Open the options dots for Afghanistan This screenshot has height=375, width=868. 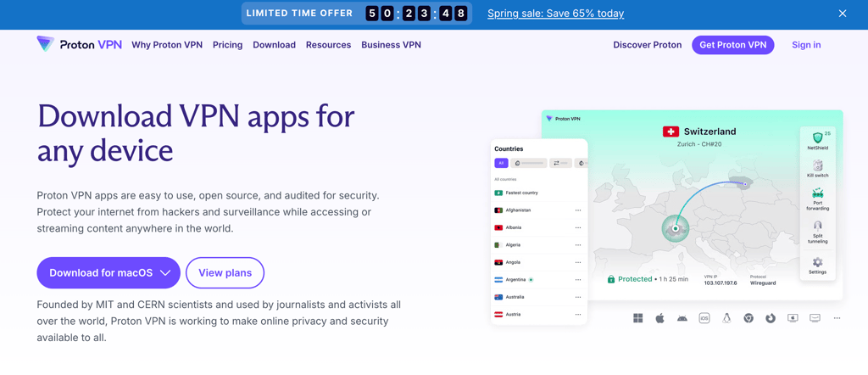[578, 210]
